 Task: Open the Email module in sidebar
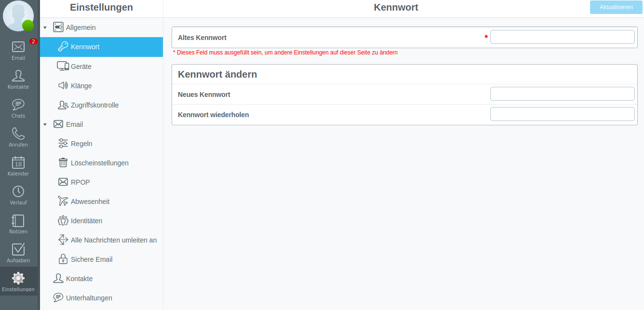[x=18, y=51]
